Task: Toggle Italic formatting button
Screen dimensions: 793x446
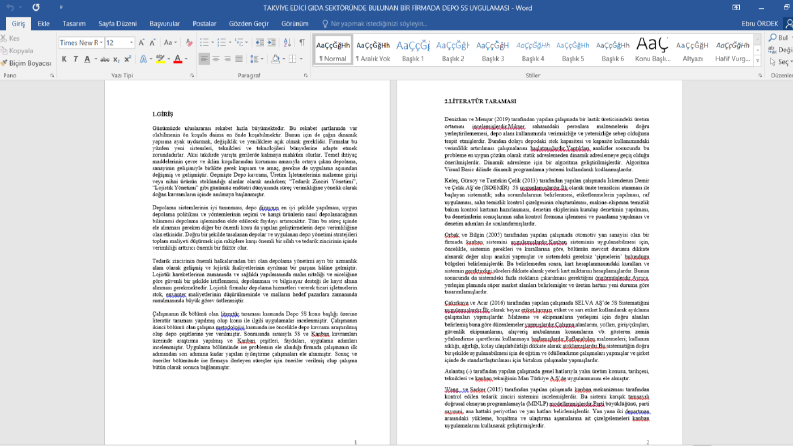Action: point(75,59)
